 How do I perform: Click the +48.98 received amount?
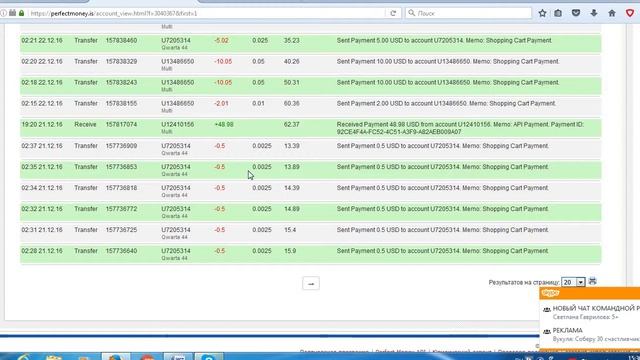tap(224, 124)
